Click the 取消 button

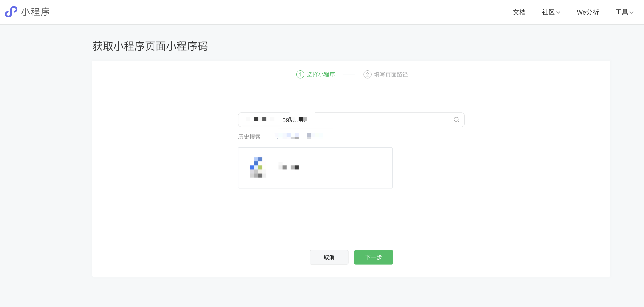[x=329, y=257]
